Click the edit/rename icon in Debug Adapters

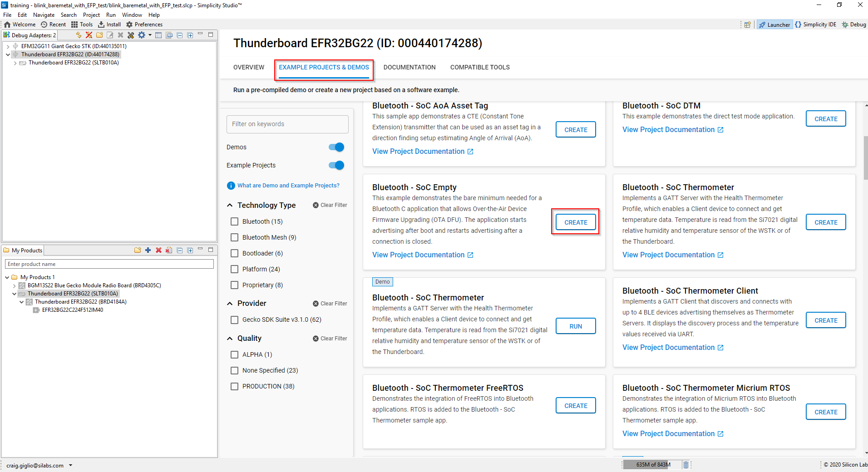(110, 35)
